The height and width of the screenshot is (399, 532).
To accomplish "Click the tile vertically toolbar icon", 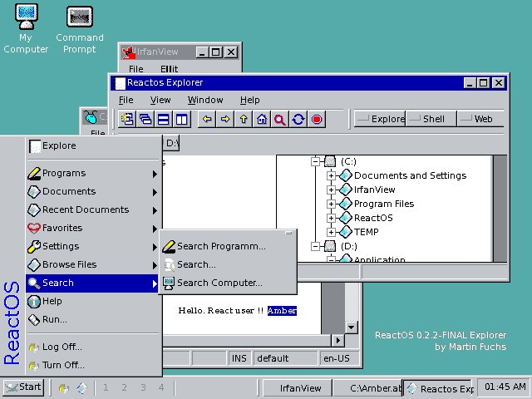I will coord(182,119).
